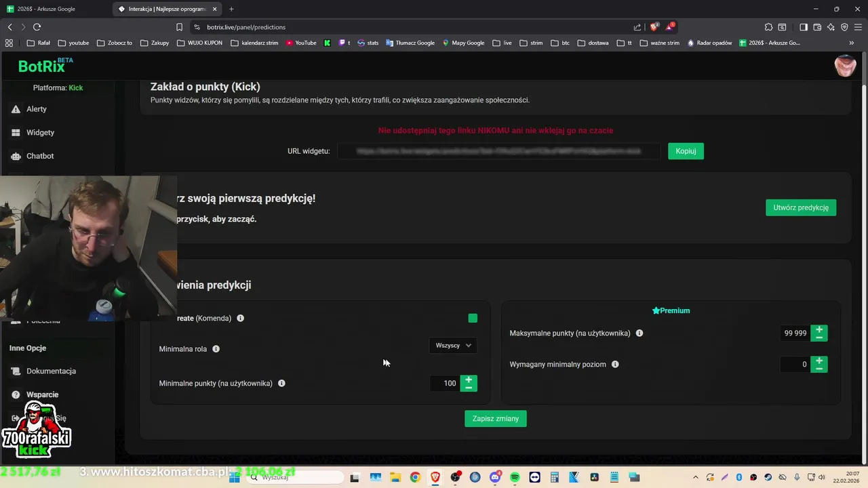Viewport: 868px width, 488px height.
Task: Open the Zobocz to bookmarks folder
Action: coord(115,43)
